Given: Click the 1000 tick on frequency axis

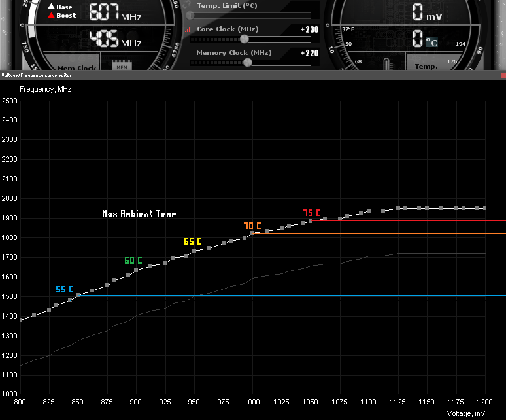Looking at the screenshot, I should click(x=9, y=394).
